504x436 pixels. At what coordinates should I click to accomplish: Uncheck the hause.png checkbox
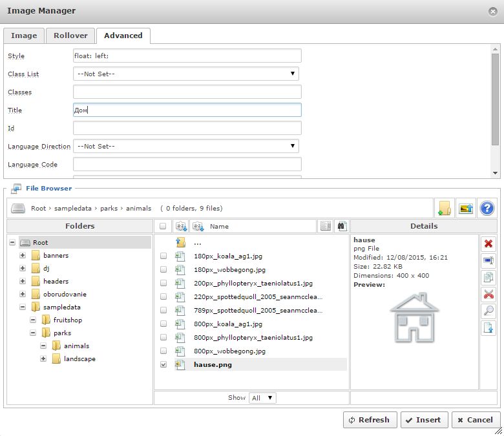tap(163, 364)
